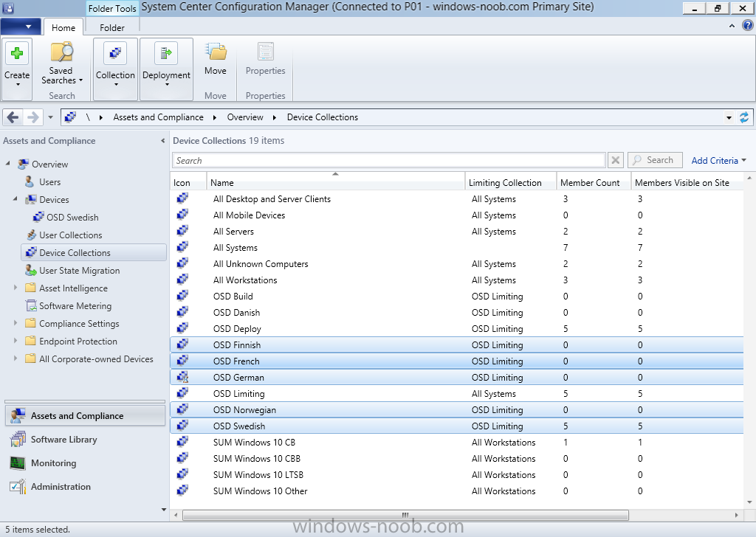Click the Deployment ribbon icon
Viewport: 756px width, 537px height.
point(166,53)
